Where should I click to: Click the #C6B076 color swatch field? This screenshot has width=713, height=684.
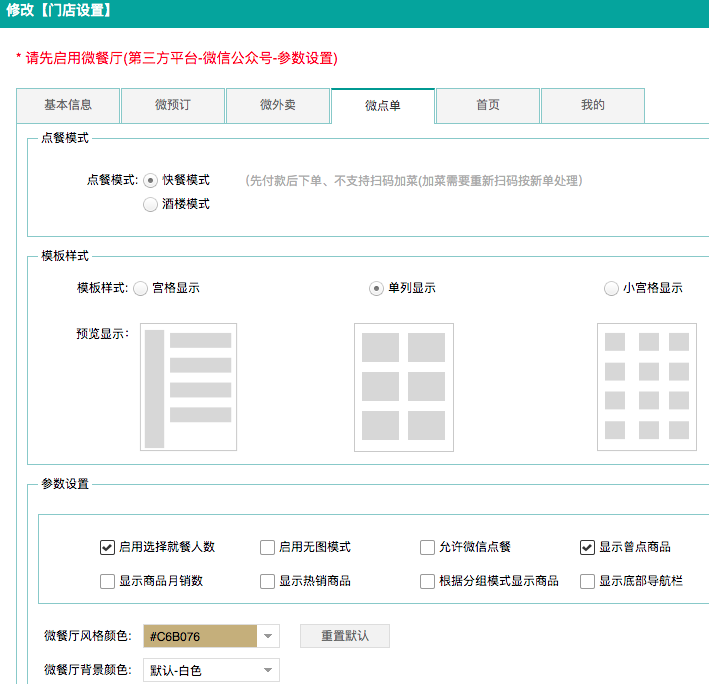[200, 636]
